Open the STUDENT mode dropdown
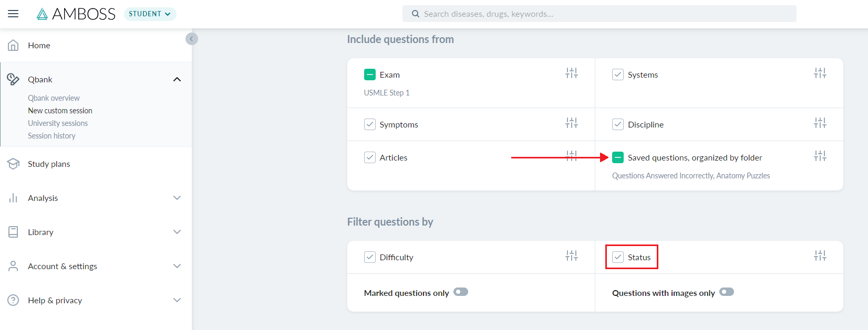This screenshot has height=330, width=868. (150, 14)
